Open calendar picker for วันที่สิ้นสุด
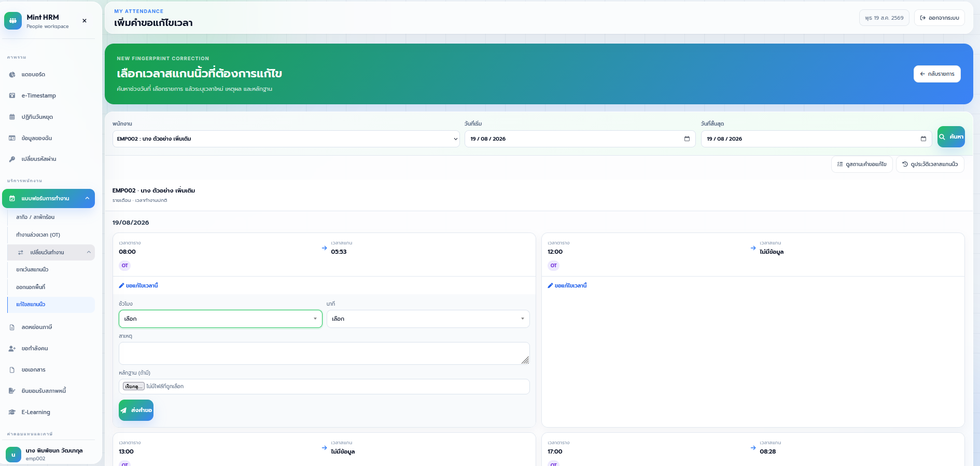Screen dimensions: 980x466 (x=923, y=139)
